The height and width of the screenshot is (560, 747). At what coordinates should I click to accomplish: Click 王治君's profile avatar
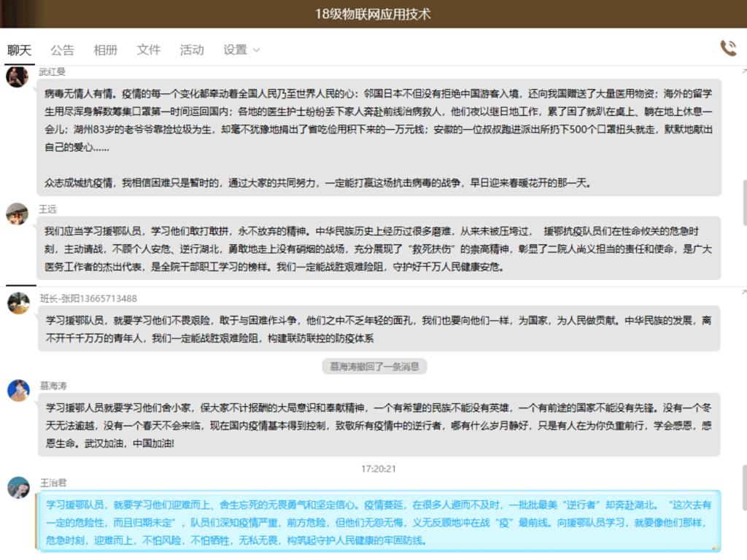(x=18, y=487)
